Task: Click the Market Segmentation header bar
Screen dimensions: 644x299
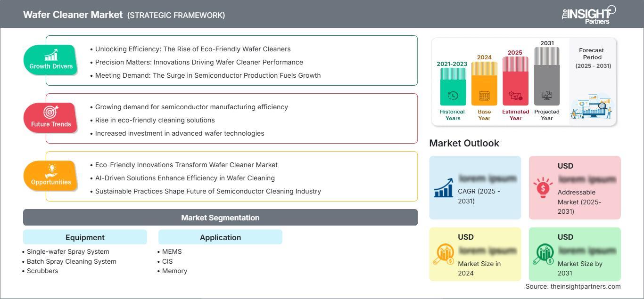Action: click(x=220, y=218)
